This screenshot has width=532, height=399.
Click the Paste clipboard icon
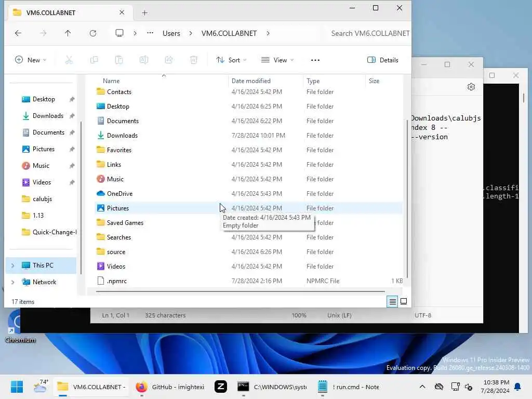[x=119, y=60]
